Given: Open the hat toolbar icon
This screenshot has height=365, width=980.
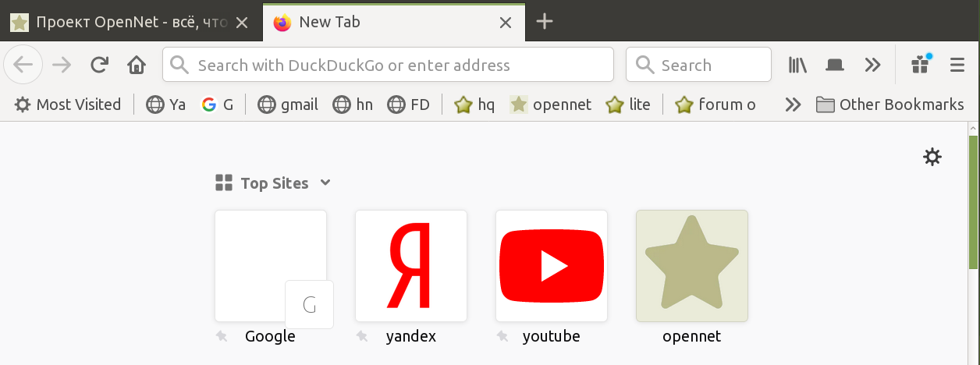Looking at the screenshot, I should [835, 65].
